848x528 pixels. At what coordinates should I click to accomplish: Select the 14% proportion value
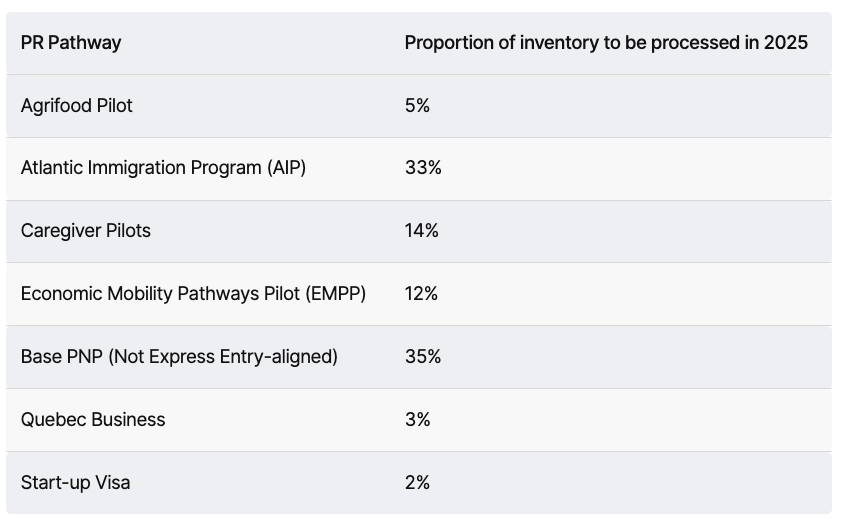click(x=422, y=231)
